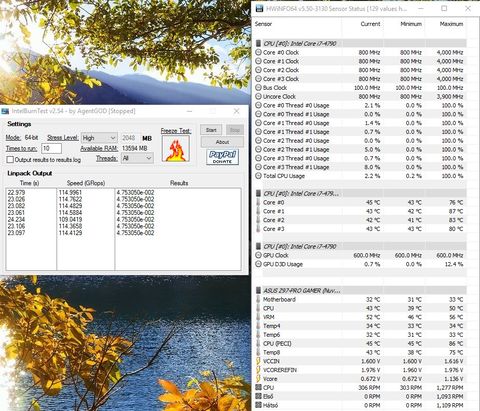
Task: Click the icon beside Bus Clock
Action: 258,88
